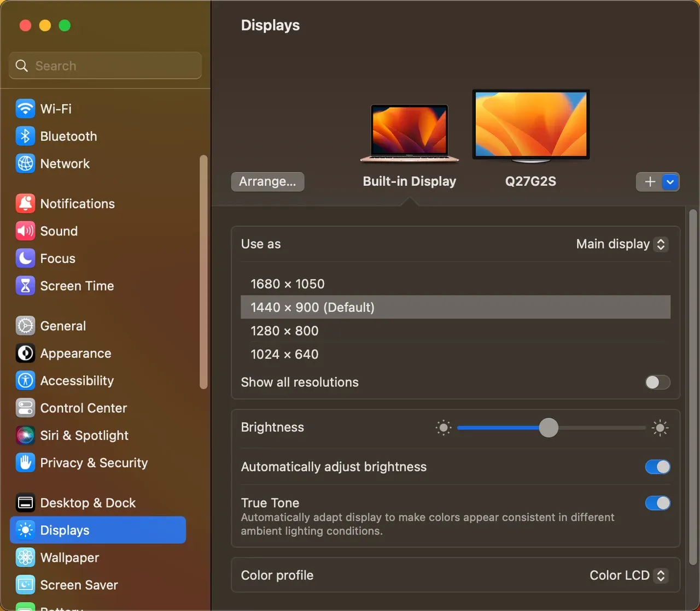Open Screen Saver sidebar label
This screenshot has height=611, width=700.
(x=79, y=585)
